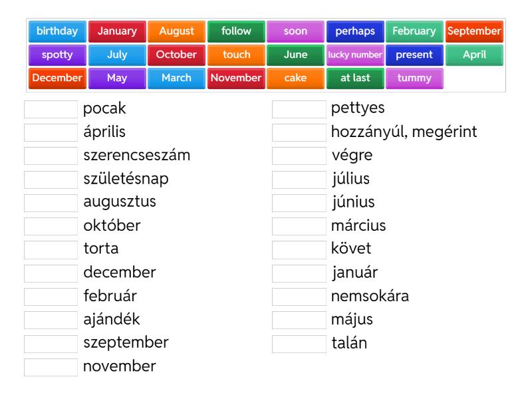This screenshot has width=532, height=399.
Task: Click the empty box next to 'végre'
Action: (299, 156)
